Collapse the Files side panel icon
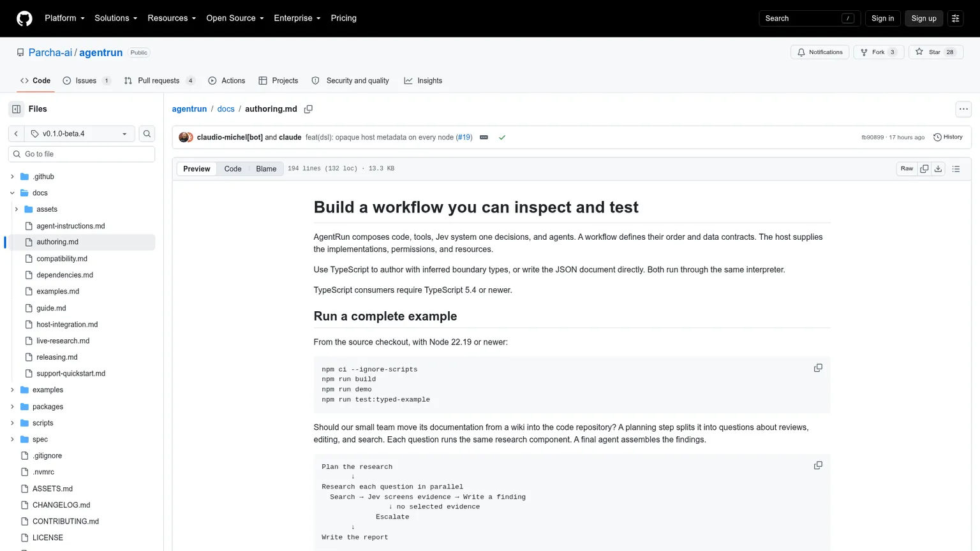Viewport: 980px width, 551px height. 17,109
